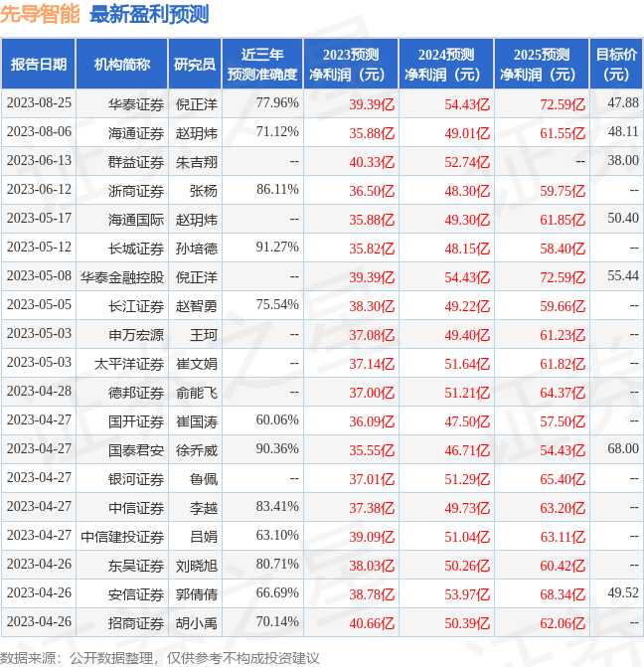The width and height of the screenshot is (644, 667).
Task: Click 2023 forecast 40.66亿
Action: 372,623
